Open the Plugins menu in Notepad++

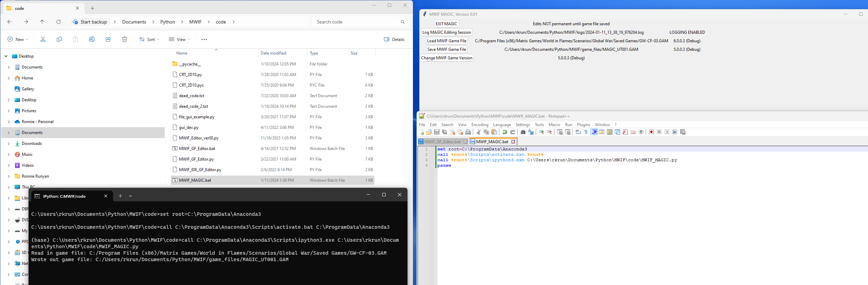pyautogui.click(x=583, y=125)
